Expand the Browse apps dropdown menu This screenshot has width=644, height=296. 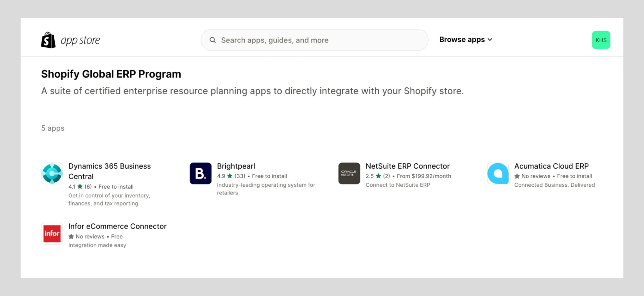466,39
